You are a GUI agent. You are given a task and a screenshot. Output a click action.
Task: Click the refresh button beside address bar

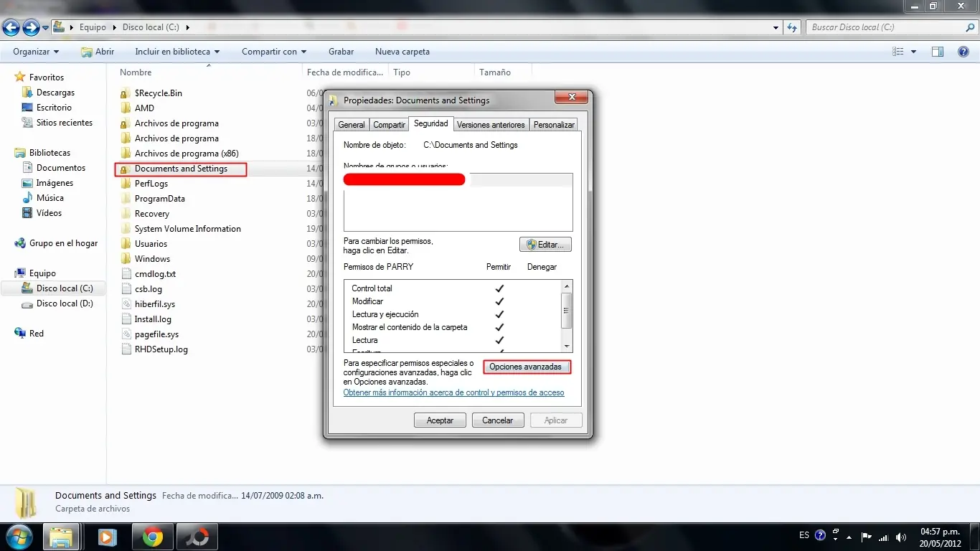pyautogui.click(x=792, y=27)
